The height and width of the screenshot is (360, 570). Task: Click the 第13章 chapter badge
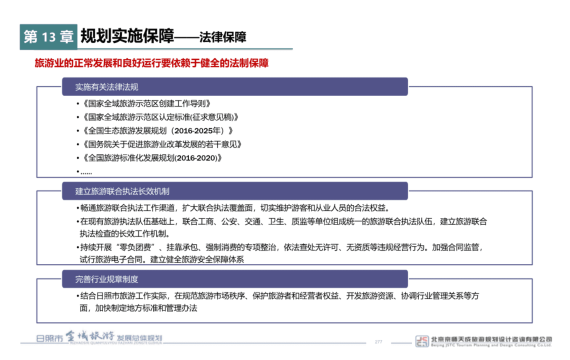click(x=48, y=37)
